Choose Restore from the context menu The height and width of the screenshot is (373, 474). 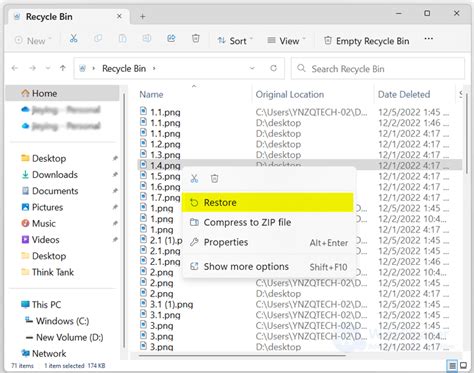(x=268, y=202)
